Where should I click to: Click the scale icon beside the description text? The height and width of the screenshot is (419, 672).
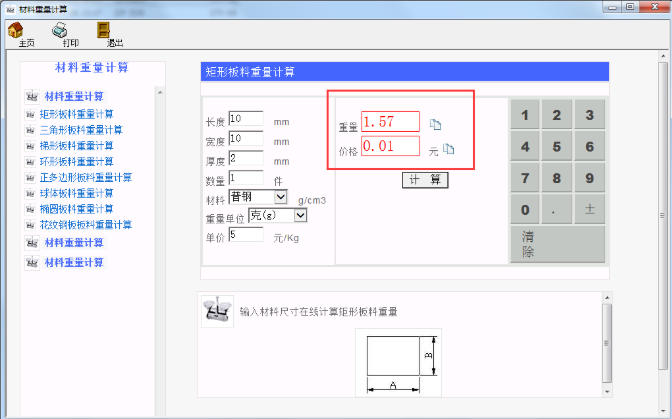point(217,311)
